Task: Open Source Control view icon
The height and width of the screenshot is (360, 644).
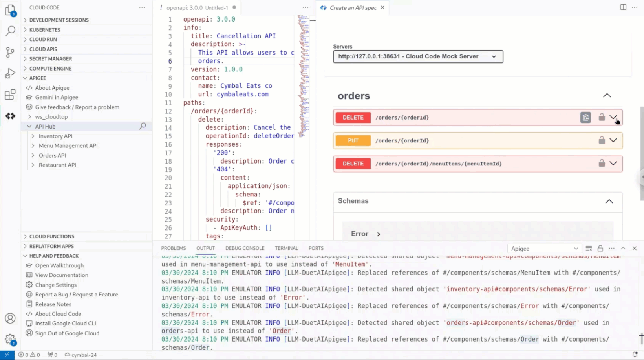Action: click(x=10, y=52)
